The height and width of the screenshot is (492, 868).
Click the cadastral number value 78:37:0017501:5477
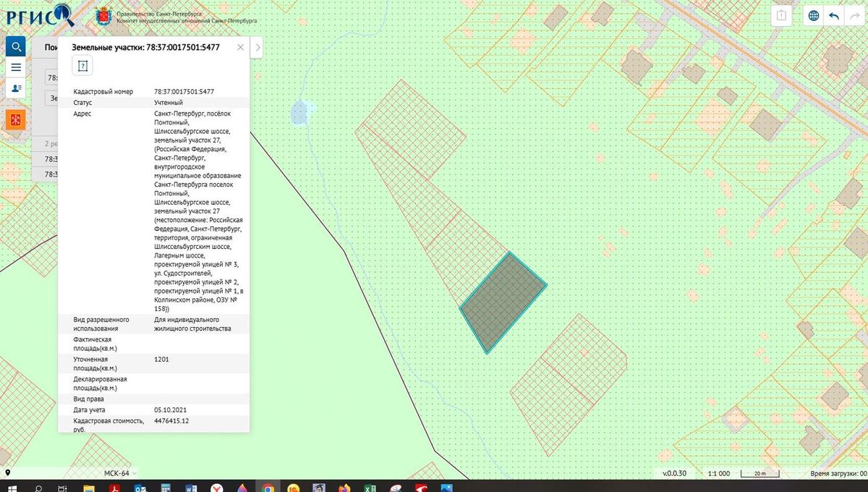pyautogui.click(x=184, y=92)
